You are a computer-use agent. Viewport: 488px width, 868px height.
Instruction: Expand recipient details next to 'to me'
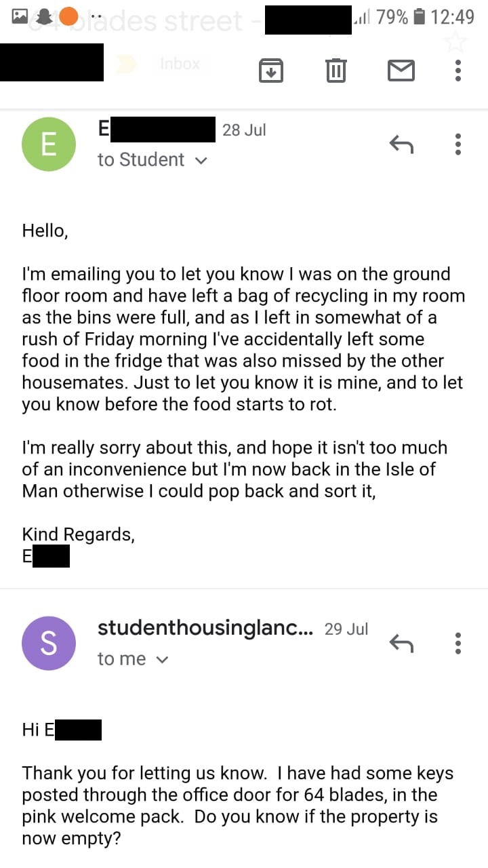(x=161, y=659)
